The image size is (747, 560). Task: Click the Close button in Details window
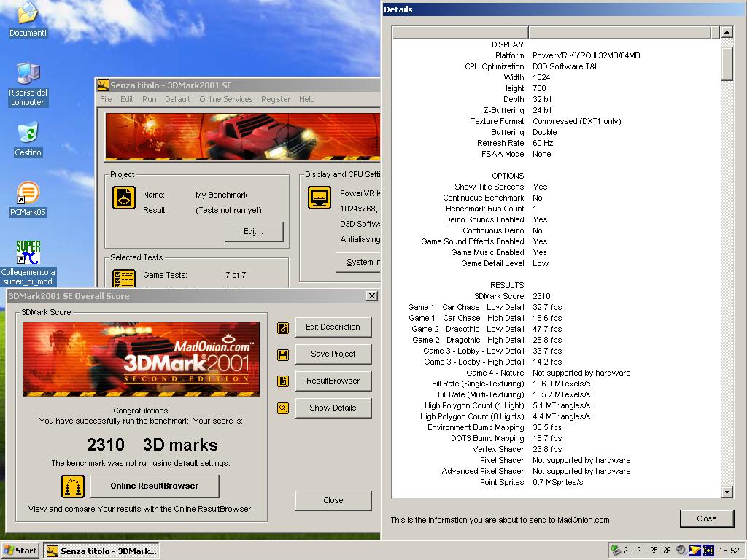[706, 518]
